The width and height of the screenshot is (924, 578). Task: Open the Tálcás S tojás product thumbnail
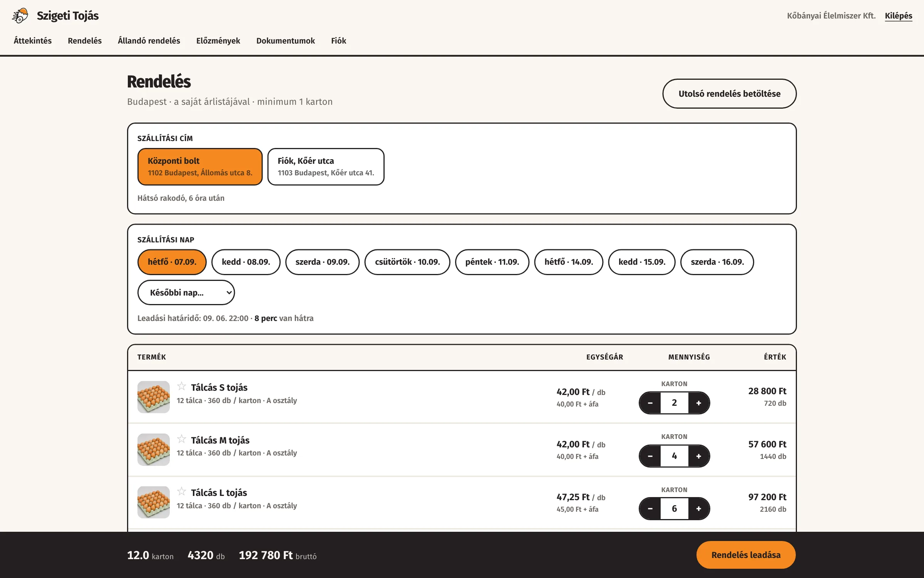(154, 397)
